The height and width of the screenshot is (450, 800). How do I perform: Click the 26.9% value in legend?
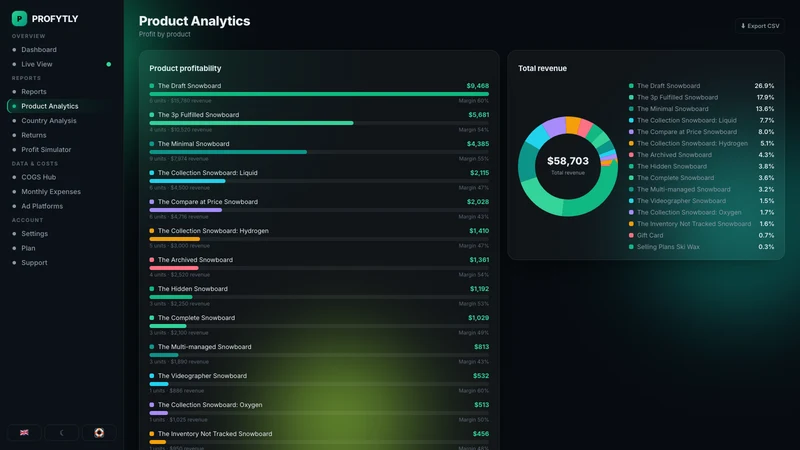[764, 86]
